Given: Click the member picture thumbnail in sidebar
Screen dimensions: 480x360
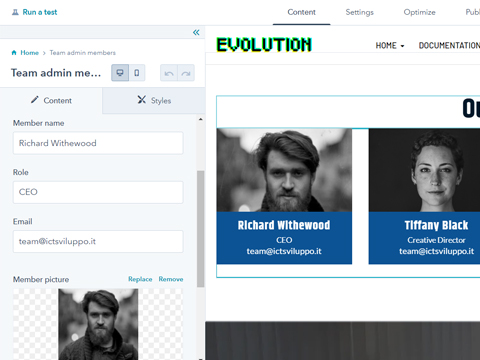Looking at the screenshot, I should click(x=98, y=324).
